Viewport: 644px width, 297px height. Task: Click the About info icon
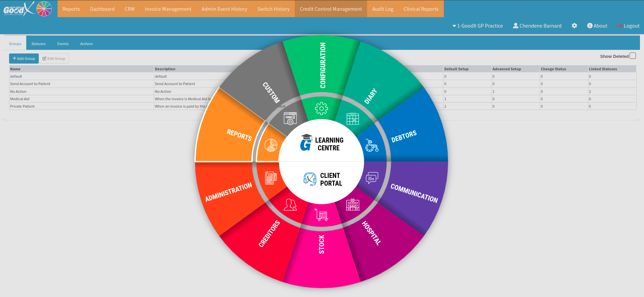pos(589,26)
